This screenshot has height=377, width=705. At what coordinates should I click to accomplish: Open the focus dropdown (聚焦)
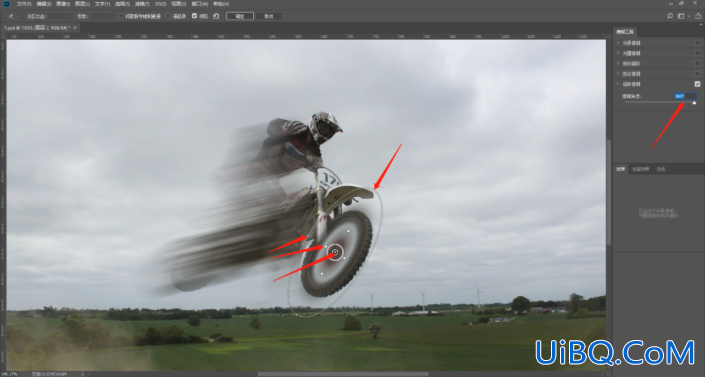point(113,16)
